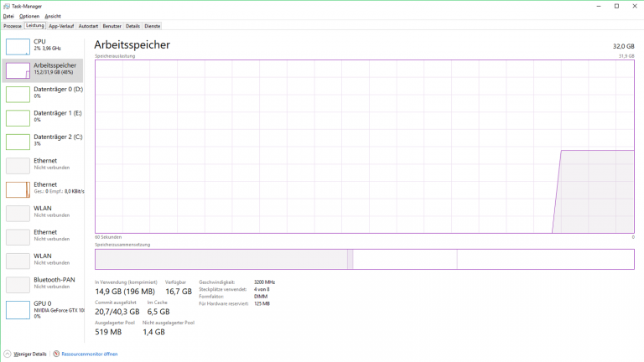Click the Ressourcenmonitor icon at the bottom
This screenshot has width=644, height=362.
57,354
